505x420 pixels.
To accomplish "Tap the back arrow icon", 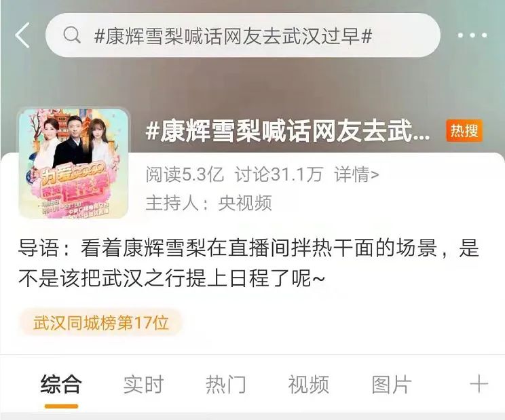I will [22, 35].
